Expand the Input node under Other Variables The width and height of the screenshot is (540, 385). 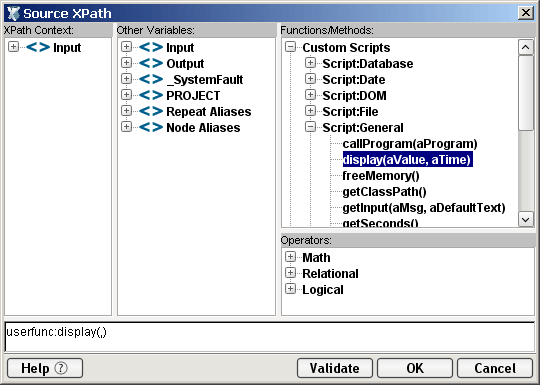[126, 47]
